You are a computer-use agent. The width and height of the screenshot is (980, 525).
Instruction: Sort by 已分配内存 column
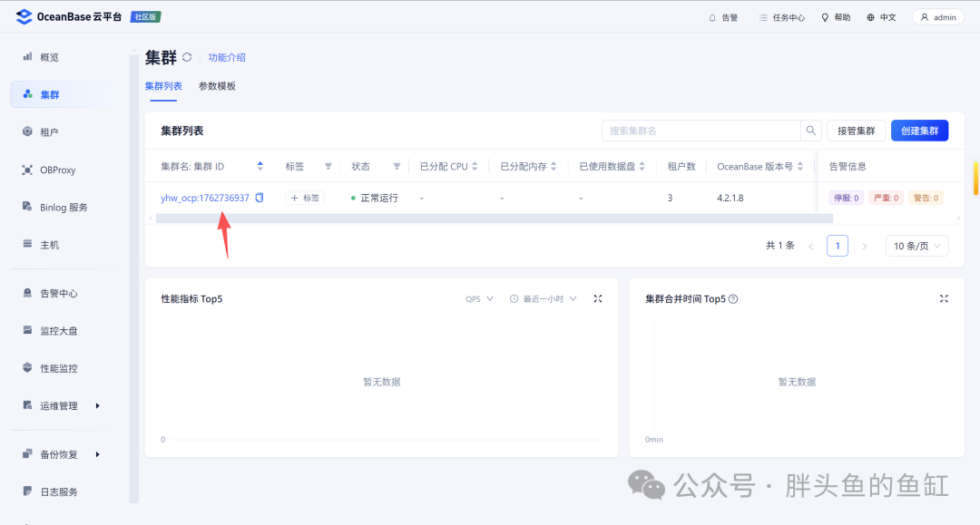[x=554, y=166]
